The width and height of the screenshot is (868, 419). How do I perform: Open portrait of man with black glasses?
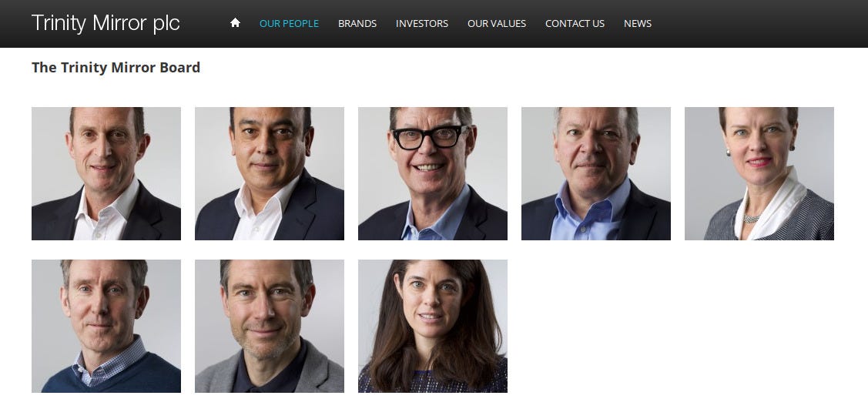coord(433,173)
